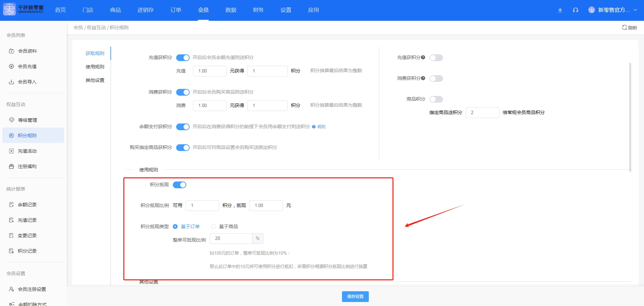Open 等级管理 sidebar item

(x=27, y=120)
